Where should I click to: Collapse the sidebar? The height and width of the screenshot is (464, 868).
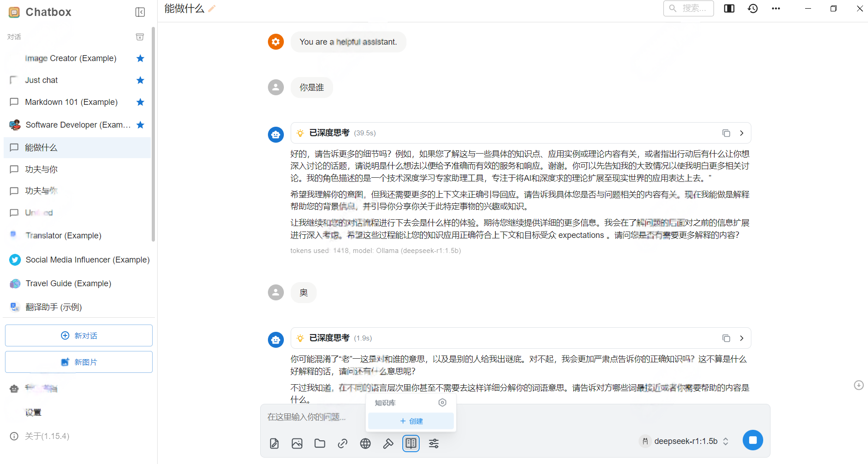coord(140,12)
